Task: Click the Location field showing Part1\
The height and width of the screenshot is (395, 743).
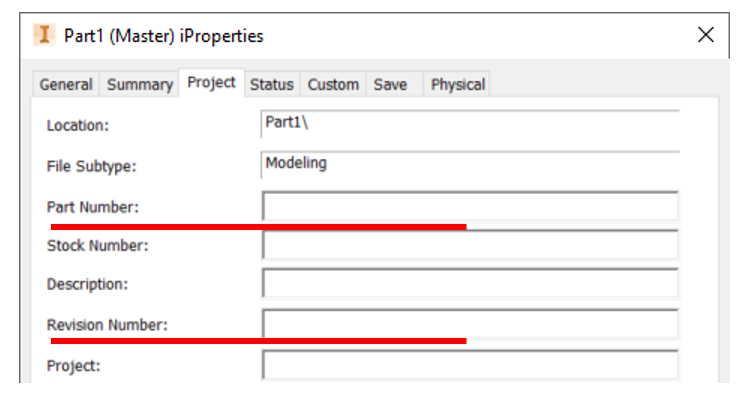Action: pos(471,124)
